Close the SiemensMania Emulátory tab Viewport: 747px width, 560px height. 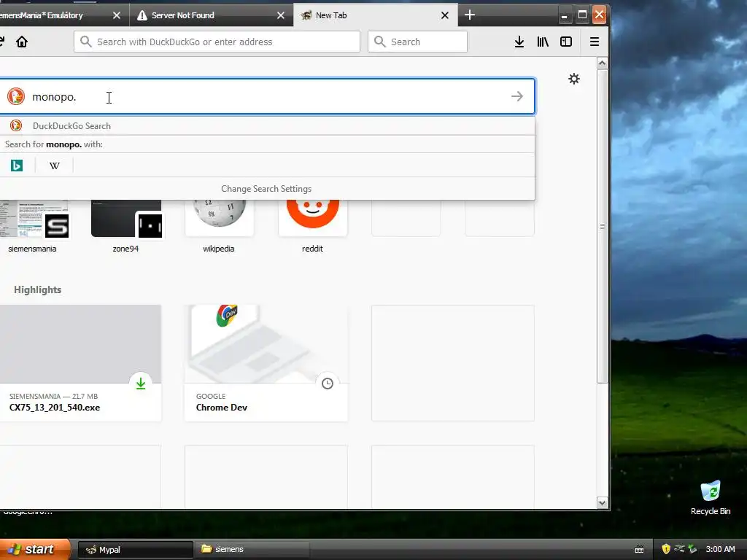pos(117,15)
